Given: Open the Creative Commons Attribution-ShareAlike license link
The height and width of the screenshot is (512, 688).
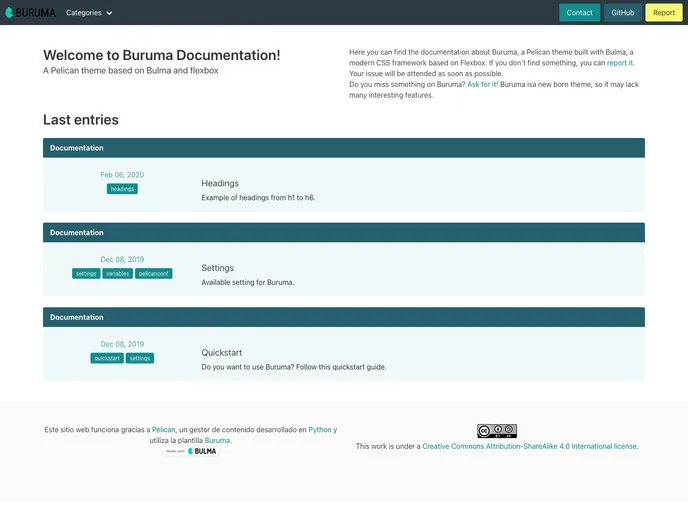Looking at the screenshot, I should pyautogui.click(x=529, y=446).
